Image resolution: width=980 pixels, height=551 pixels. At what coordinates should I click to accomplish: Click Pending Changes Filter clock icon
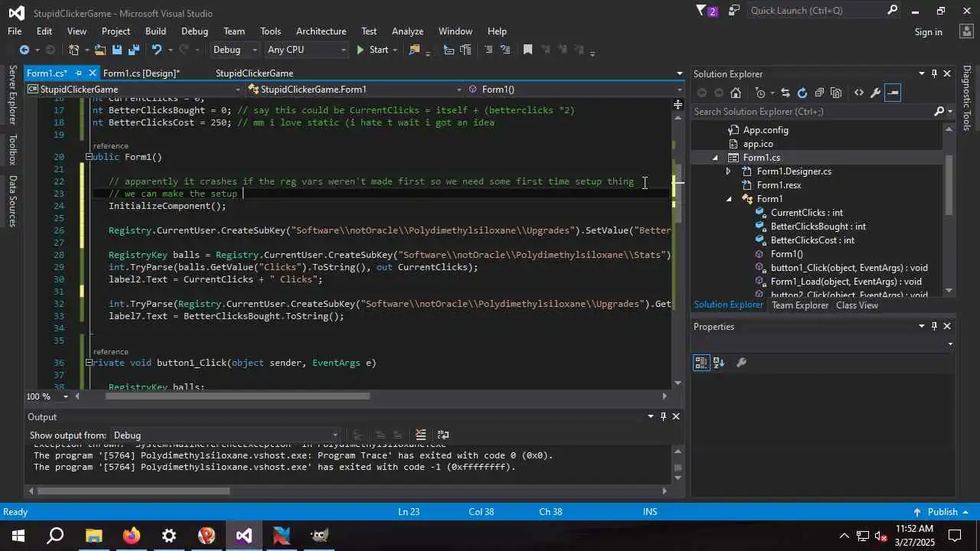pyautogui.click(x=760, y=93)
